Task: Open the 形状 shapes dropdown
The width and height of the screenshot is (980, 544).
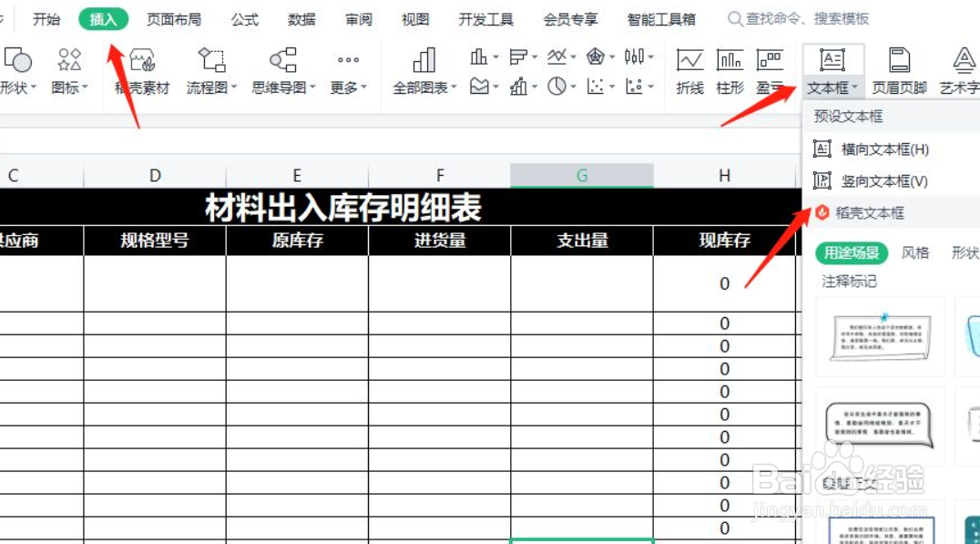Action: click(18, 70)
